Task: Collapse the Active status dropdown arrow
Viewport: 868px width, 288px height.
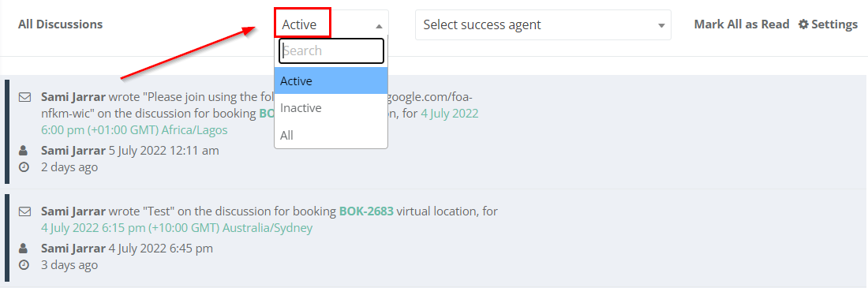Action: (379, 25)
